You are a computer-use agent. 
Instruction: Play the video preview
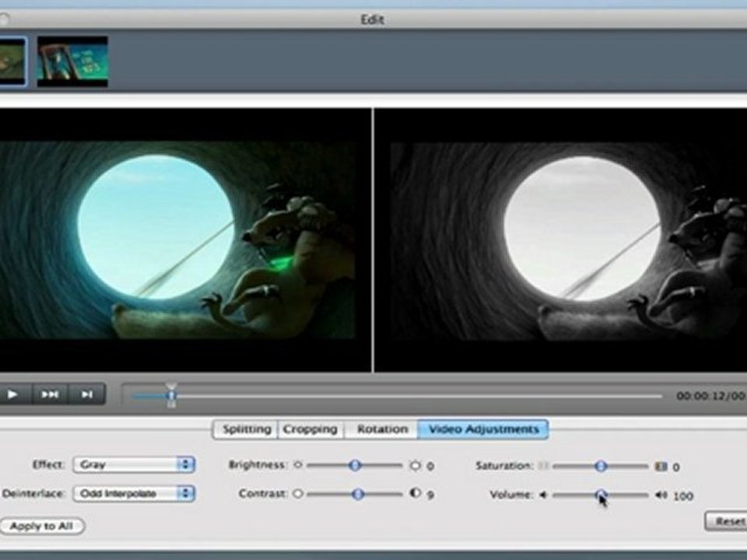pos(13,394)
